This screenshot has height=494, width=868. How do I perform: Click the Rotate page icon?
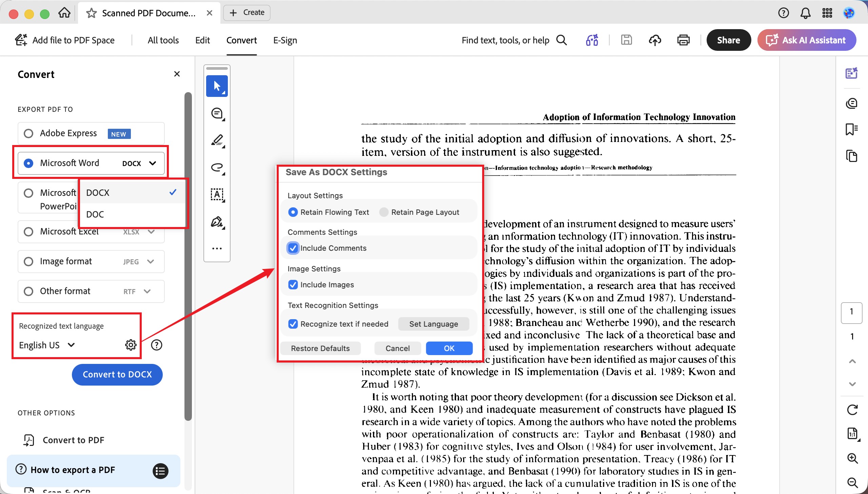(x=852, y=410)
